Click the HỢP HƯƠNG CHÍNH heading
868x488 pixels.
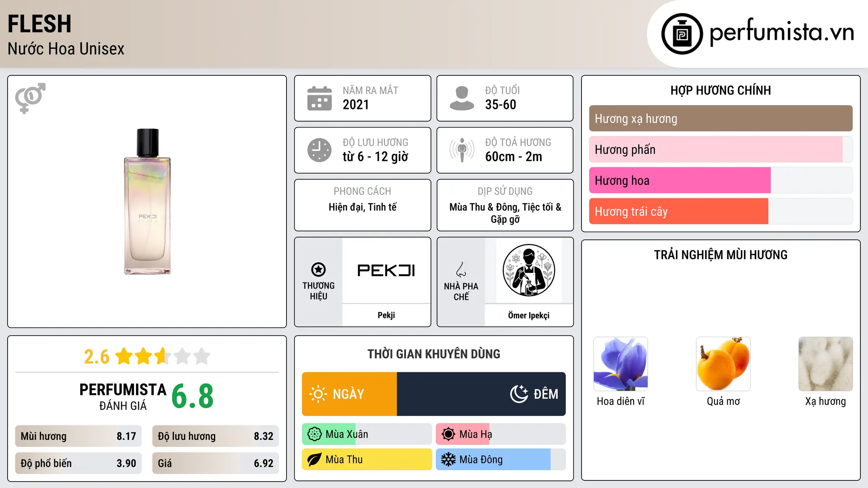[x=721, y=90]
